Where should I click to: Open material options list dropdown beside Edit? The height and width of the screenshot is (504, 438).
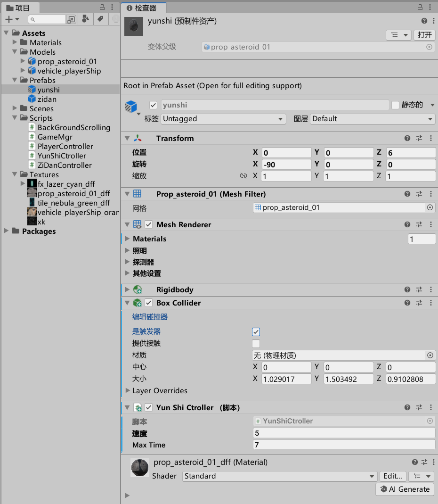pyautogui.click(x=422, y=476)
